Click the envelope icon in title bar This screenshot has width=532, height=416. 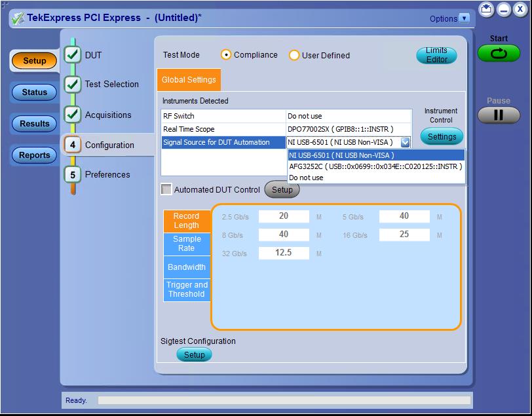[486, 9]
